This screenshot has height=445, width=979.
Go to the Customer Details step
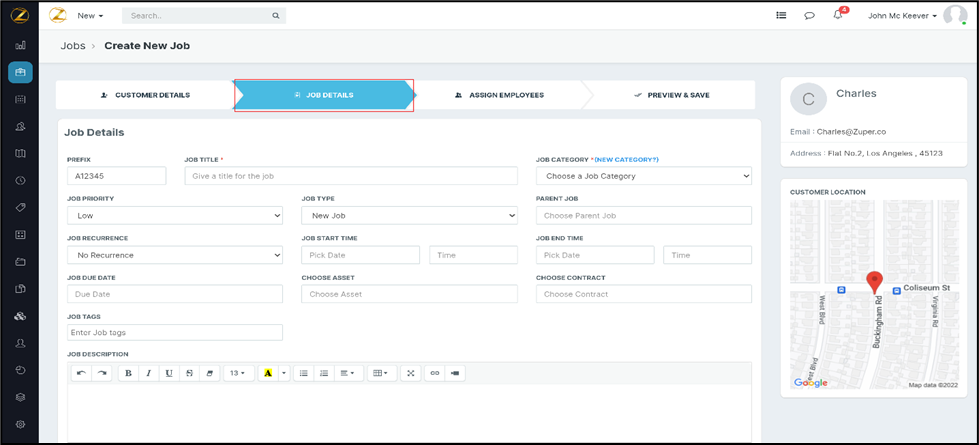click(x=145, y=95)
